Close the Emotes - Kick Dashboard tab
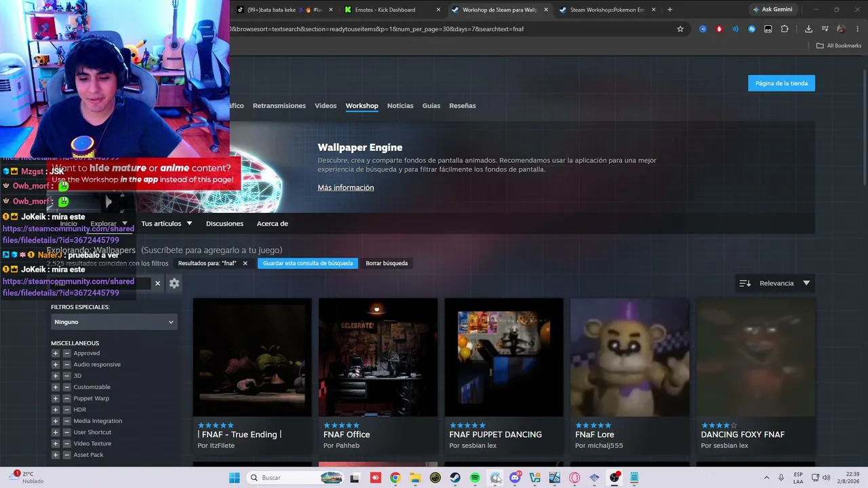 coord(438,9)
